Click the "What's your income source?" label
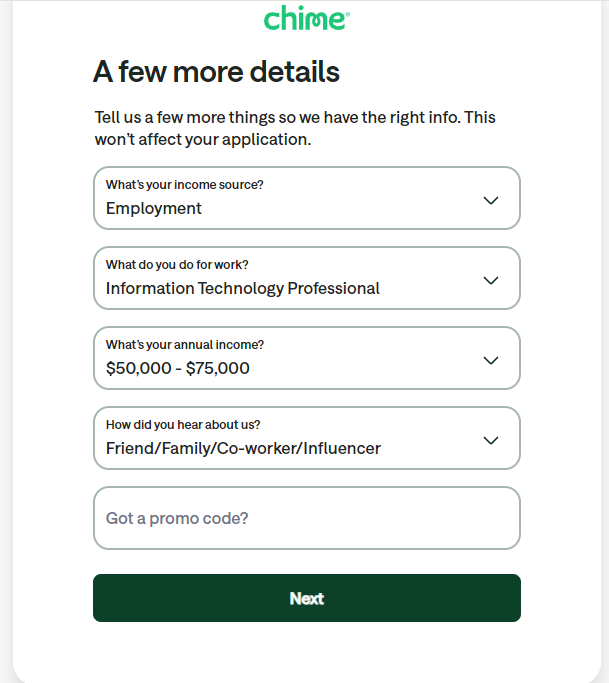The width and height of the screenshot is (609, 683). click(x=185, y=185)
